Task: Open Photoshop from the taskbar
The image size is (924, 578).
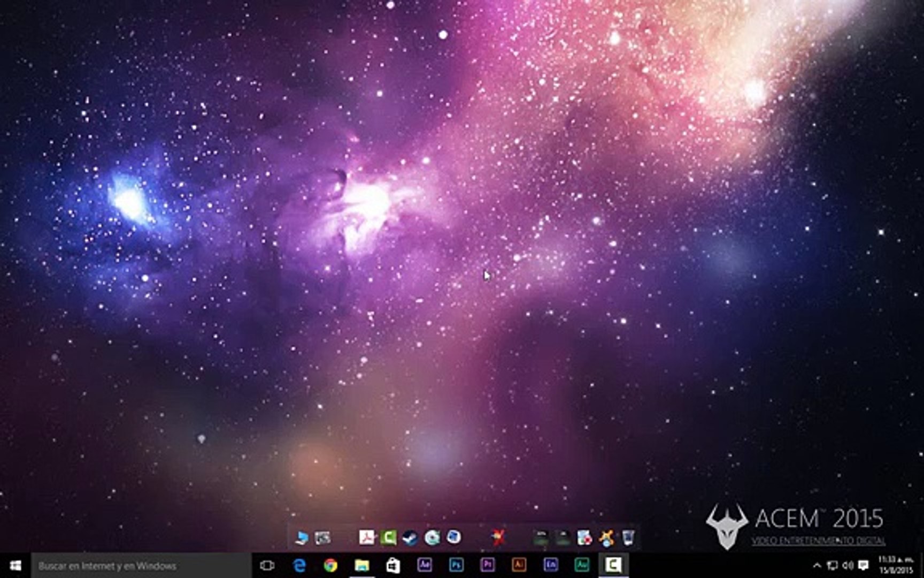Action: 457,565
